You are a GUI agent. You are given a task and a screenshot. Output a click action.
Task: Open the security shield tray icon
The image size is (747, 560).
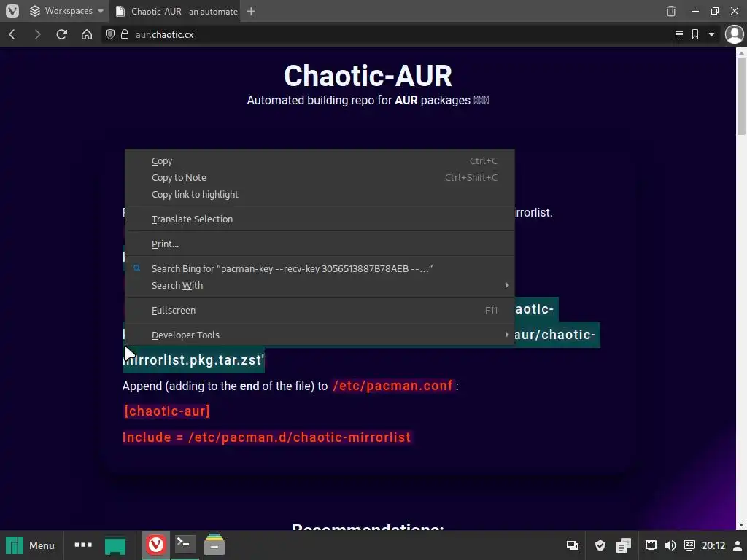coord(600,545)
